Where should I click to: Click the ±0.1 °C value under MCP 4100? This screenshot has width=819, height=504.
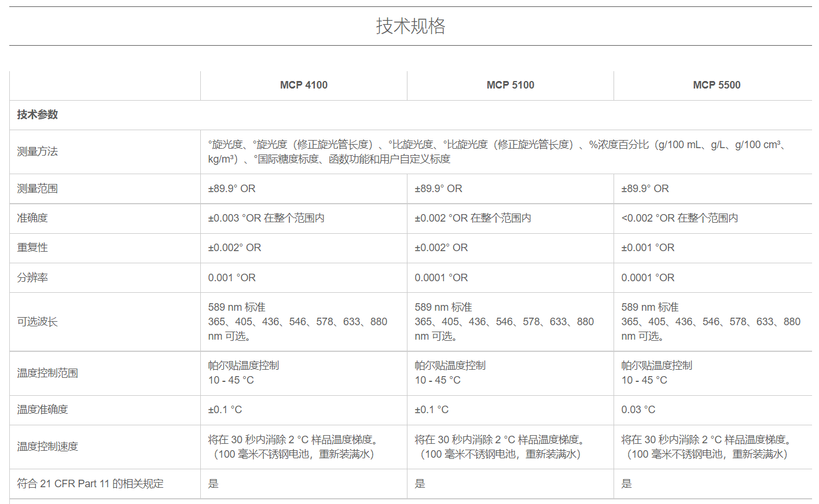point(225,410)
